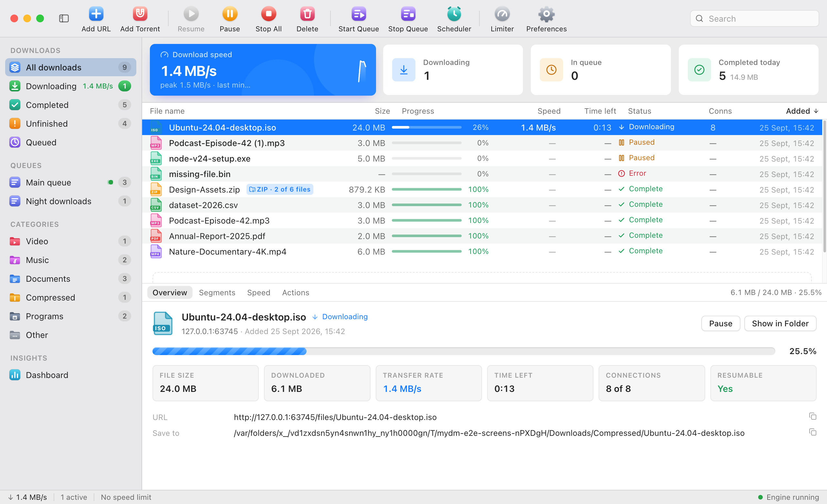Sort by the Size column
827x504 pixels.
[382, 111]
